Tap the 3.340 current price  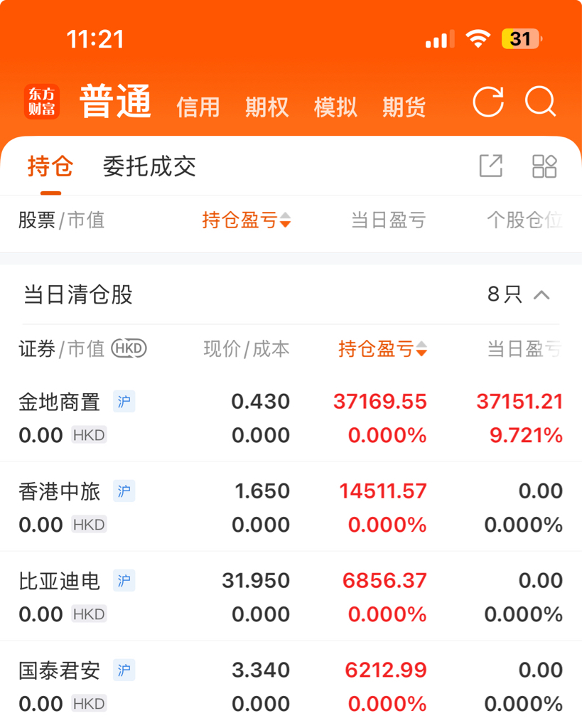(261, 670)
